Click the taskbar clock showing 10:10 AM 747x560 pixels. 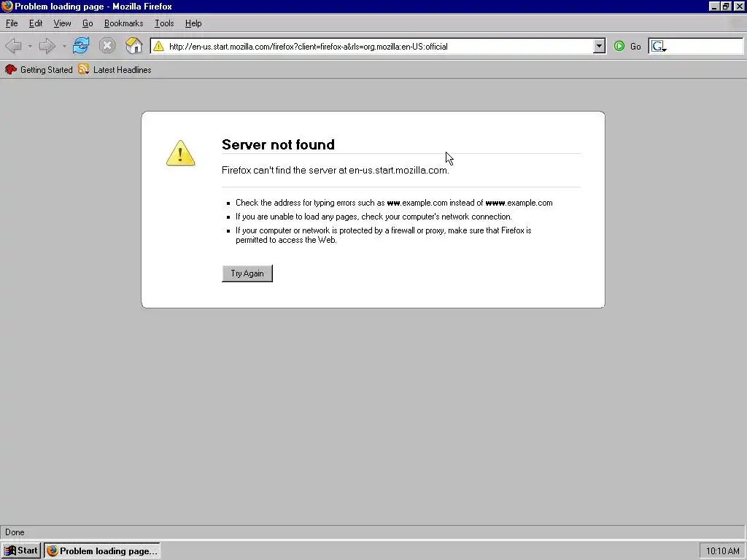click(723, 551)
